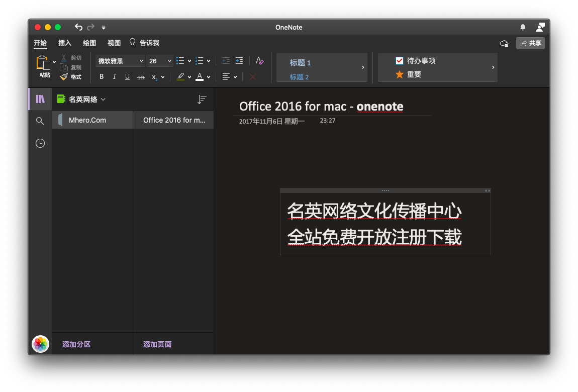578x392 pixels.
Task: Click the 粘贴 paste clipboard icon
Action: coord(43,63)
